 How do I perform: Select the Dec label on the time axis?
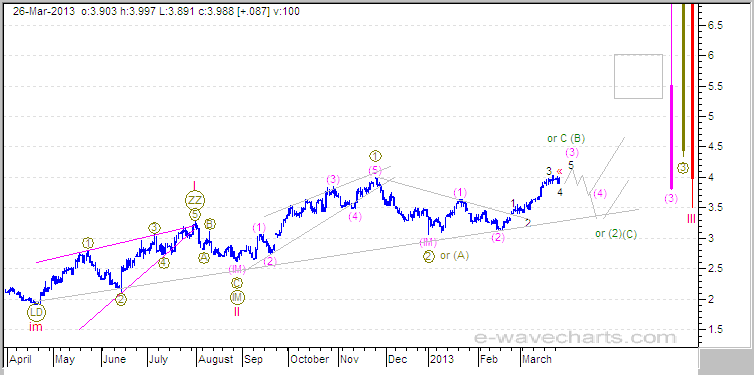point(398,359)
